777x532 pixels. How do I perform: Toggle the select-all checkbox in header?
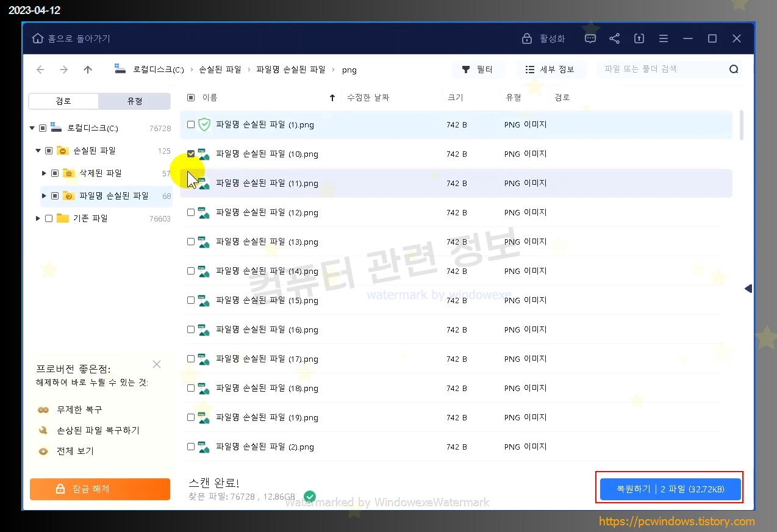coord(191,98)
